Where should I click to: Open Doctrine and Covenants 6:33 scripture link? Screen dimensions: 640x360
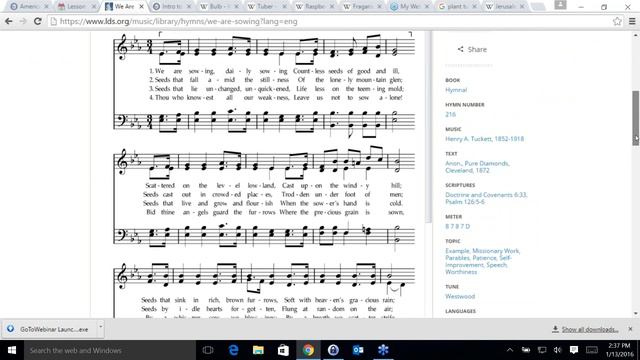[485, 195]
